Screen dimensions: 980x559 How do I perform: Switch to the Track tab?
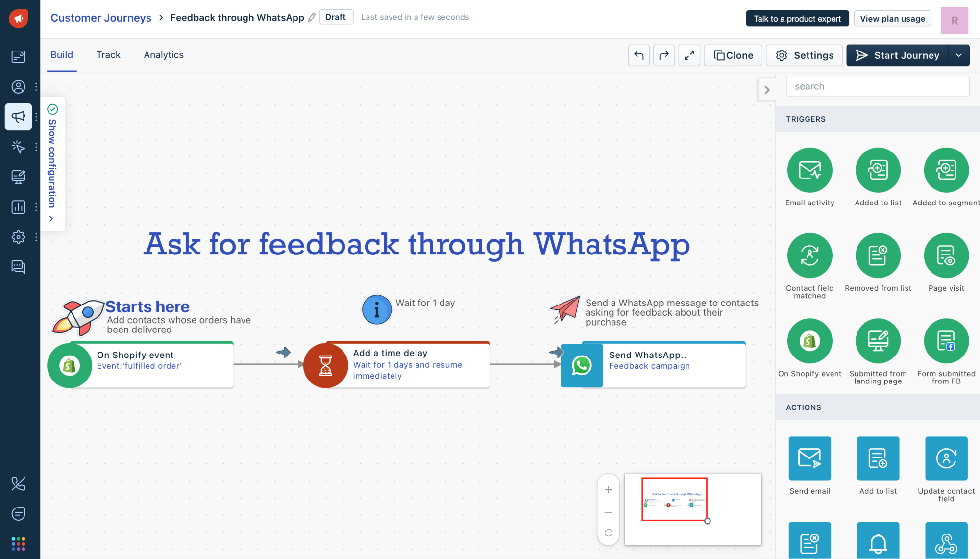point(108,54)
